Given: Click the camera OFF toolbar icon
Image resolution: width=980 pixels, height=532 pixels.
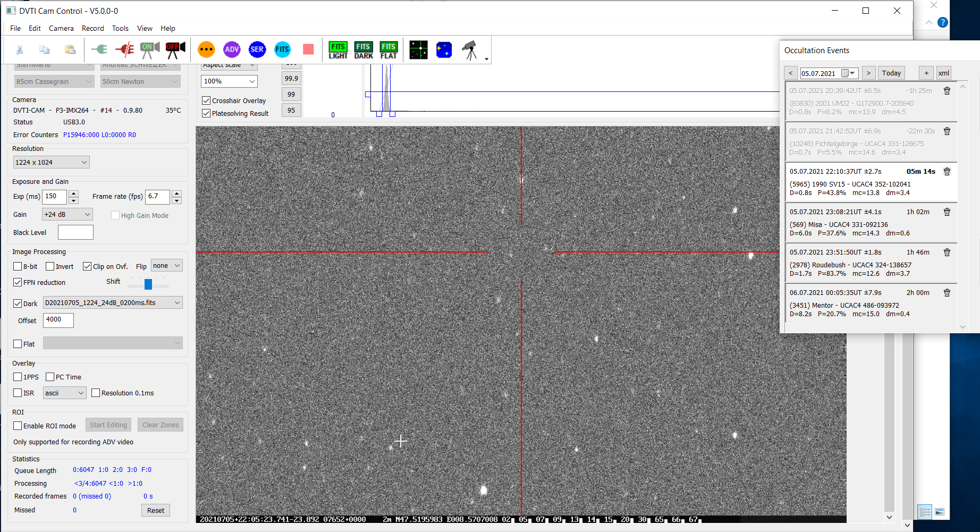Looking at the screenshot, I should tap(175, 50).
